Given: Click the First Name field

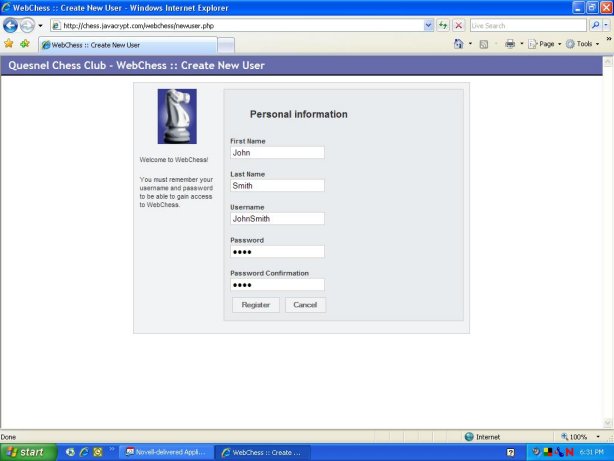Looking at the screenshot, I should click(277, 153).
